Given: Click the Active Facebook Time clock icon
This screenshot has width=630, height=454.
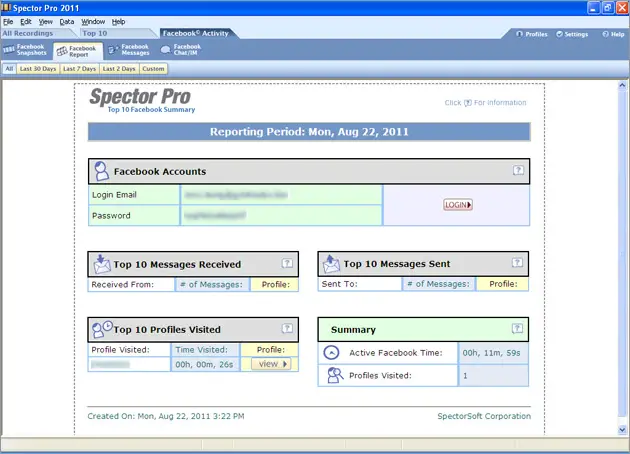Looking at the screenshot, I should [x=331, y=353].
